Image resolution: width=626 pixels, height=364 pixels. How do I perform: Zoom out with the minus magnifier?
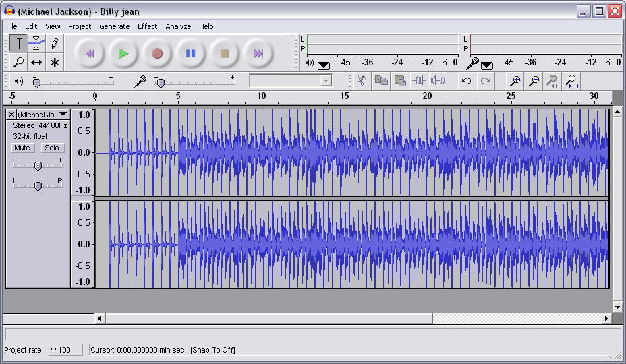pyautogui.click(x=534, y=81)
